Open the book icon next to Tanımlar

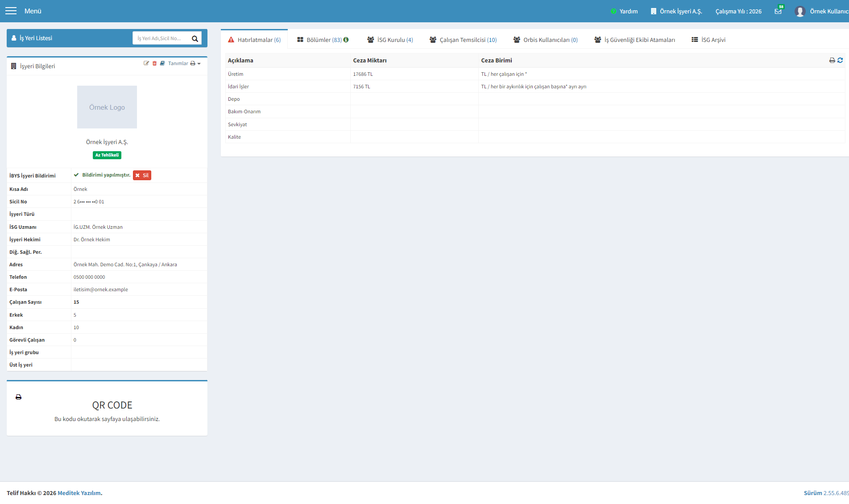point(162,63)
